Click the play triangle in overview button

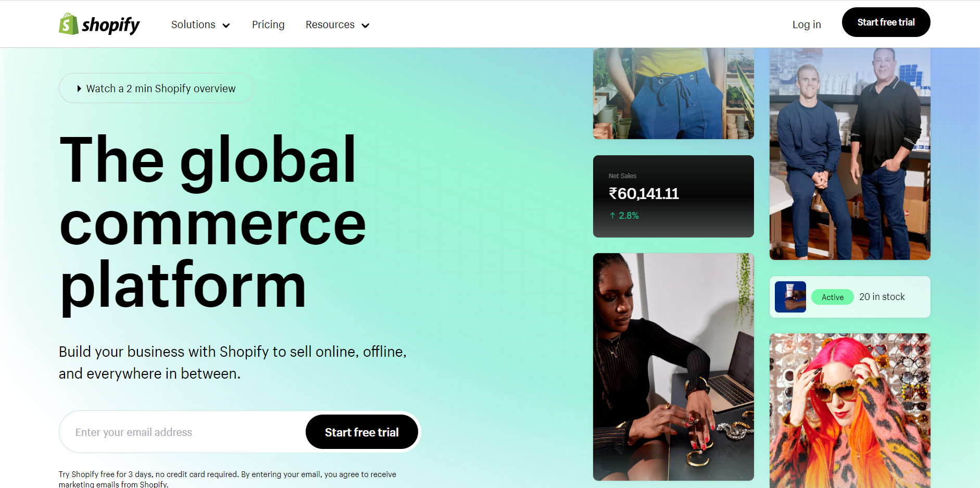[x=79, y=89]
